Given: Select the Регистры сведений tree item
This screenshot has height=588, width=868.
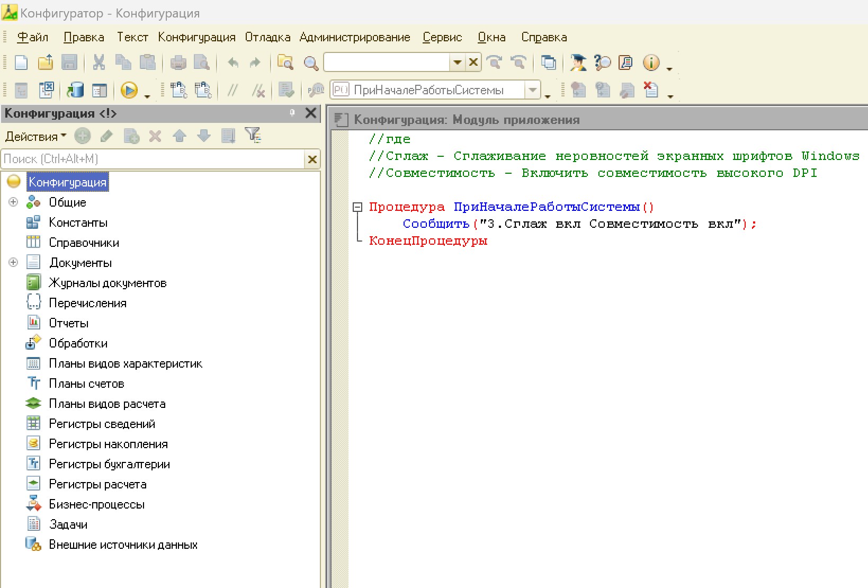Looking at the screenshot, I should [x=102, y=424].
